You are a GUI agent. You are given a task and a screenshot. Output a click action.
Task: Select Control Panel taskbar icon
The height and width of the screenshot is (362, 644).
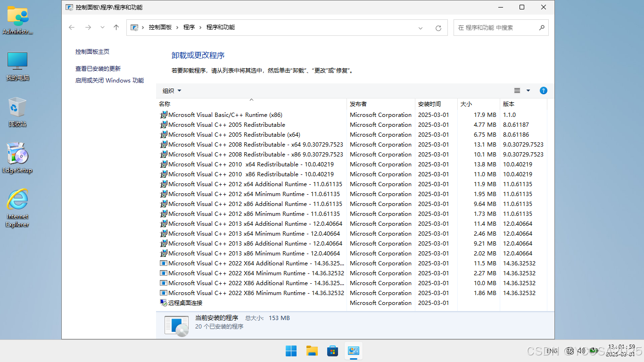pos(354,351)
